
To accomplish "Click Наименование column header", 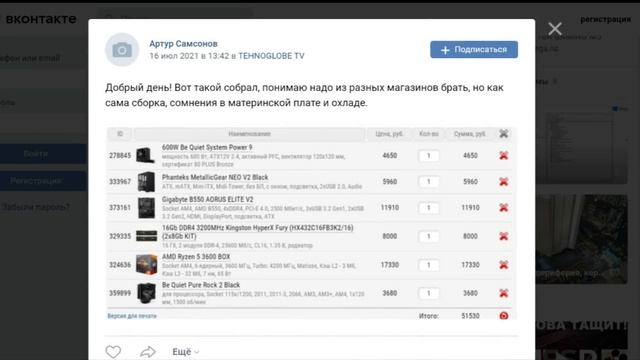I will (x=249, y=134).
